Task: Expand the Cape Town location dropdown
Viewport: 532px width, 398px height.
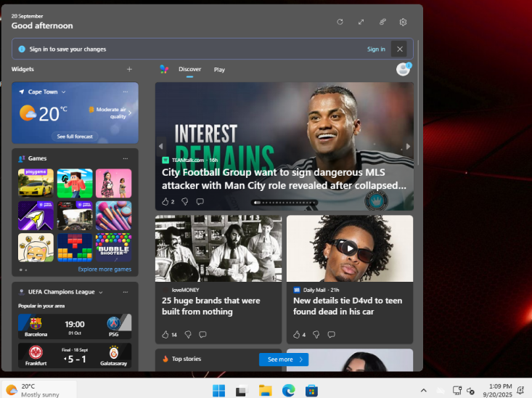Action: 63,92
